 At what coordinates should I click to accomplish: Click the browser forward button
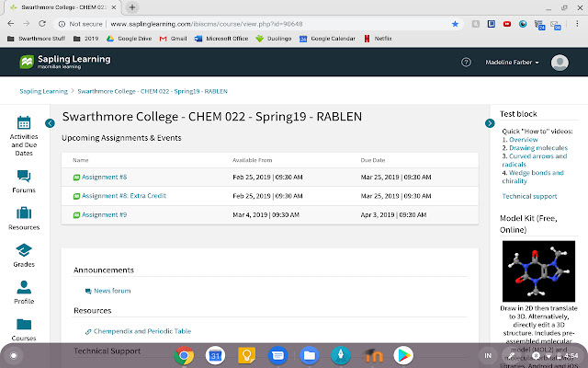pyautogui.click(x=27, y=24)
